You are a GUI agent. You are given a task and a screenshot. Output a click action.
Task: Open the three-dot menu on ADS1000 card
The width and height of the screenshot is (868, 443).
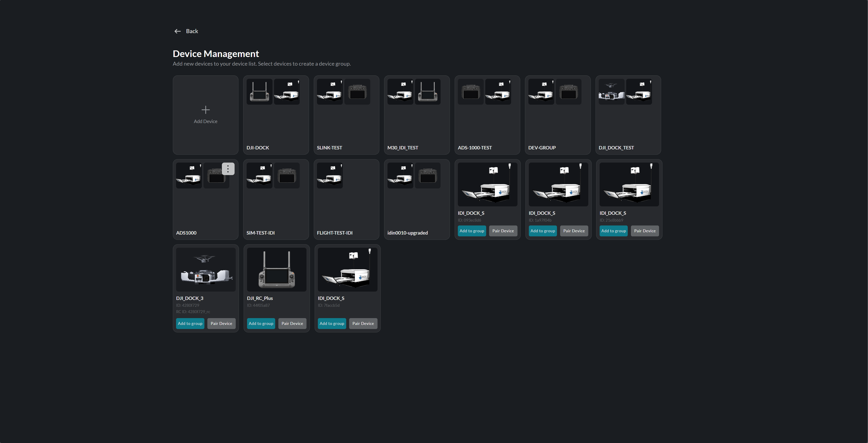tap(228, 169)
